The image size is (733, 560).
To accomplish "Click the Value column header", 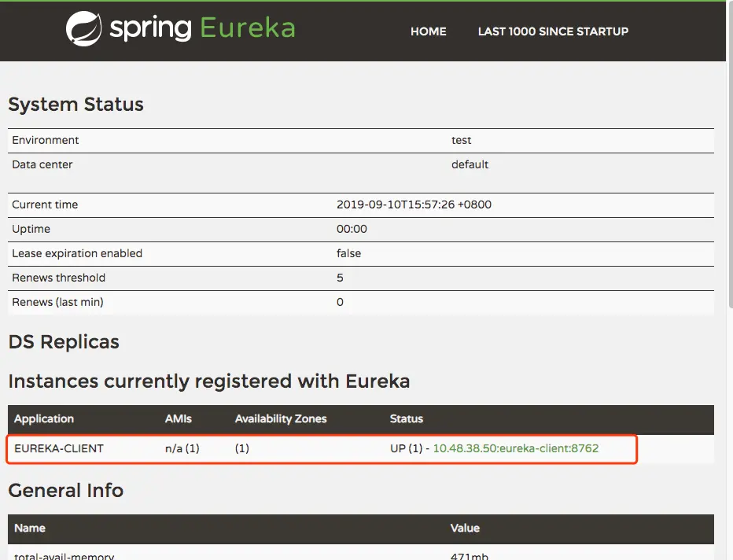I will pyautogui.click(x=465, y=529).
